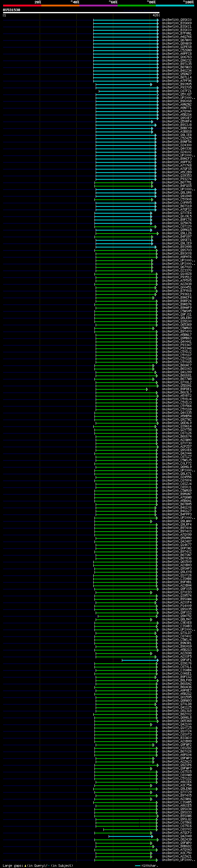The width and height of the screenshot is (197, 868).
Task: Open hit UniRef100_Q67WV0
Action: click(x=176, y=40)
